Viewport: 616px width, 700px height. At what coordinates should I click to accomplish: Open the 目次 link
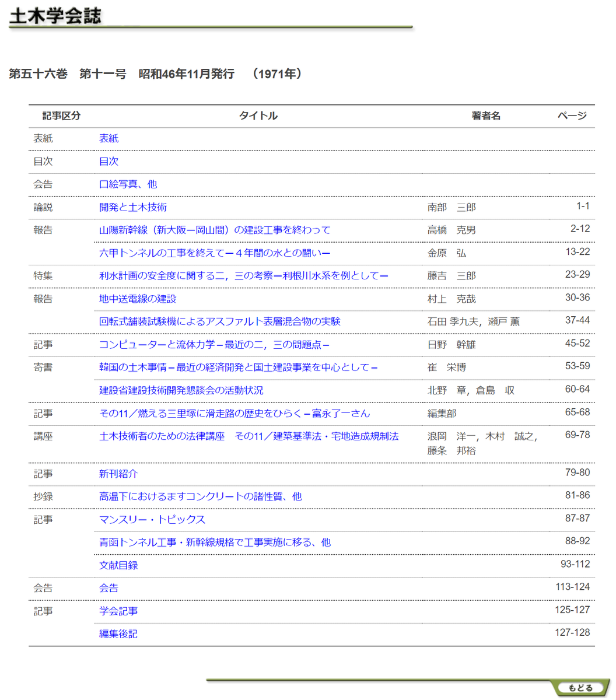108,161
